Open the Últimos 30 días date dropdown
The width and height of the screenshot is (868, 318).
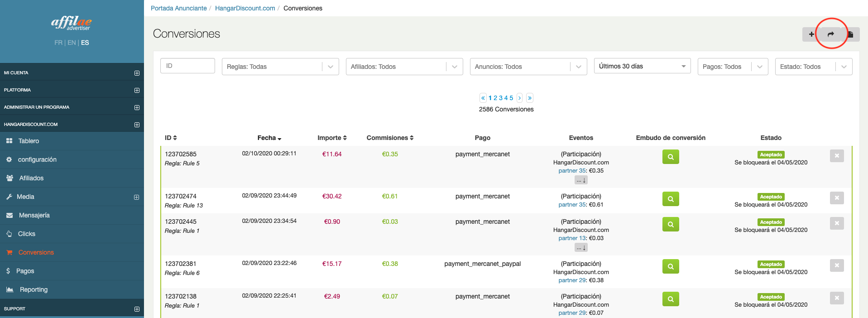[x=642, y=66]
